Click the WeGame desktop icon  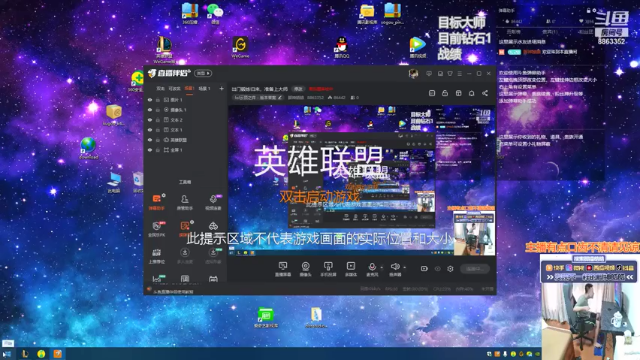coord(240,47)
